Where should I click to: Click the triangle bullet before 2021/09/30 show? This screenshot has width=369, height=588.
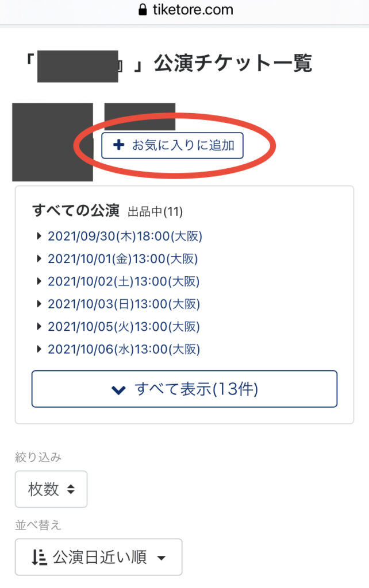point(39,236)
